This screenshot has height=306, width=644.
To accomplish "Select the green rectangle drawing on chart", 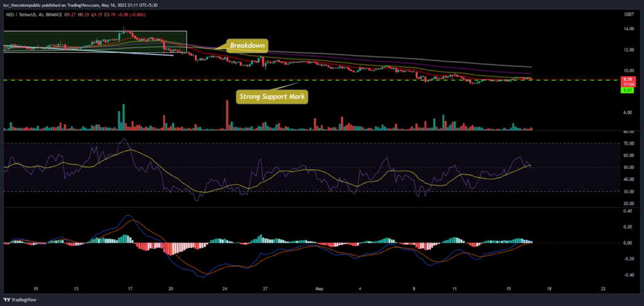I will [x=95, y=42].
